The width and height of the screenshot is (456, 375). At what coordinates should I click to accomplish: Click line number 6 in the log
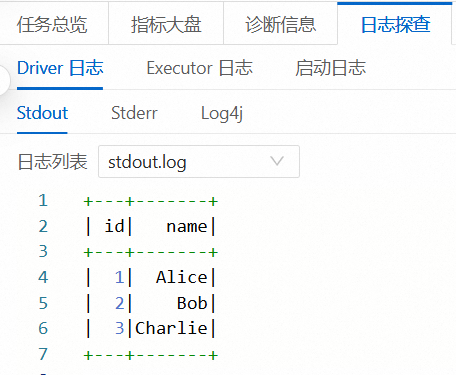(43, 328)
